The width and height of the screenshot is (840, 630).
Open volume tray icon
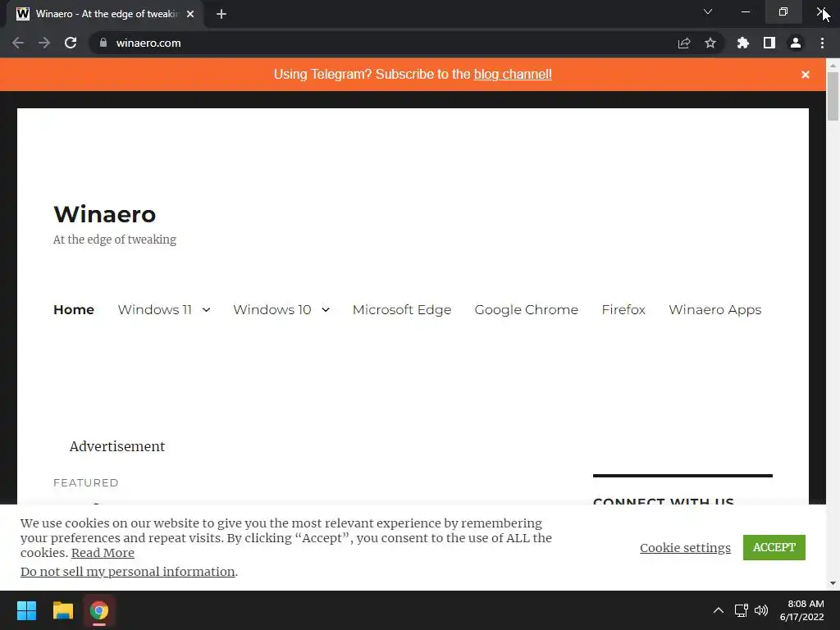click(x=761, y=610)
